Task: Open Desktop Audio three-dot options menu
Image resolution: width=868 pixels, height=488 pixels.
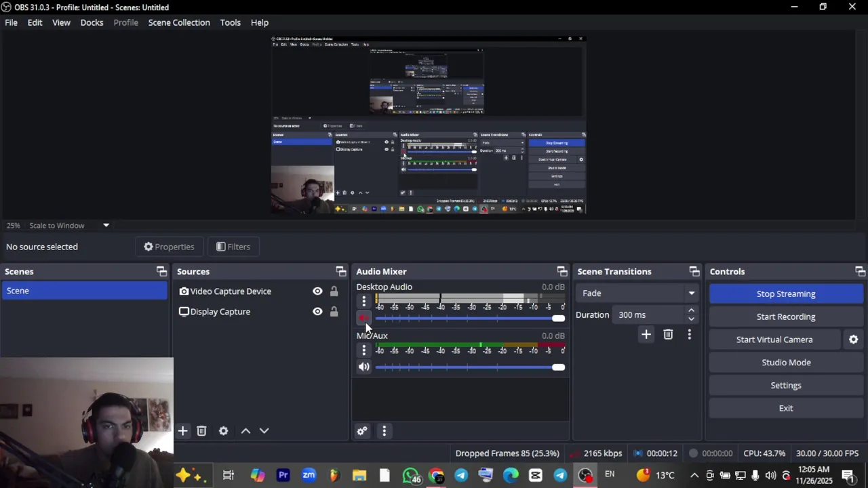Action: (363, 301)
